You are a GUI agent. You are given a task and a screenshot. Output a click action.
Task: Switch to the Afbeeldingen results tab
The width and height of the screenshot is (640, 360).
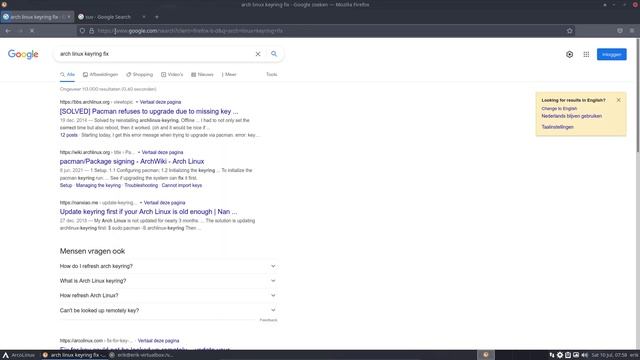click(100, 75)
